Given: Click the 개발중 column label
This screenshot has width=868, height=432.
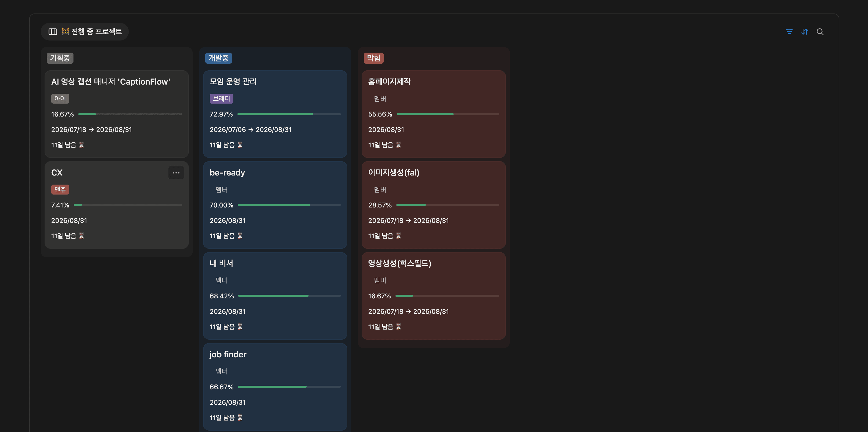Looking at the screenshot, I should coord(218,58).
